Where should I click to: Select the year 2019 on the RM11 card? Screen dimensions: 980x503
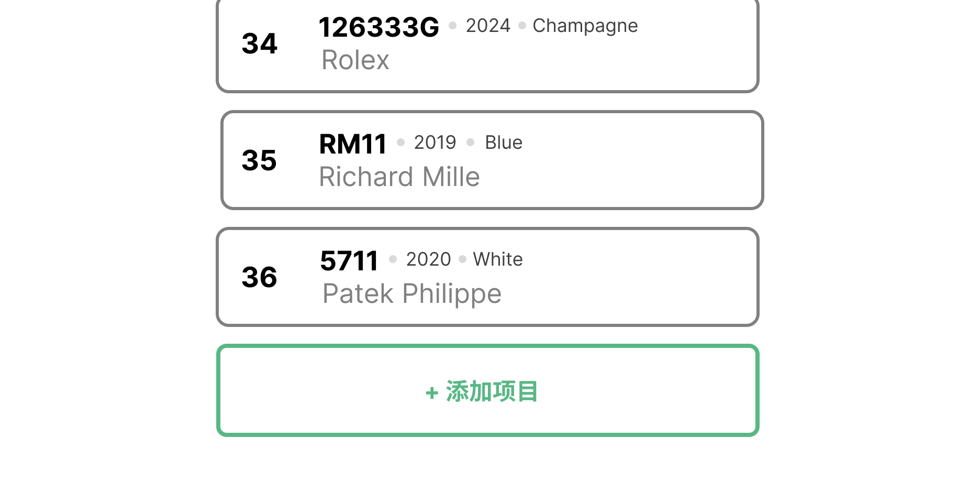pyautogui.click(x=435, y=142)
